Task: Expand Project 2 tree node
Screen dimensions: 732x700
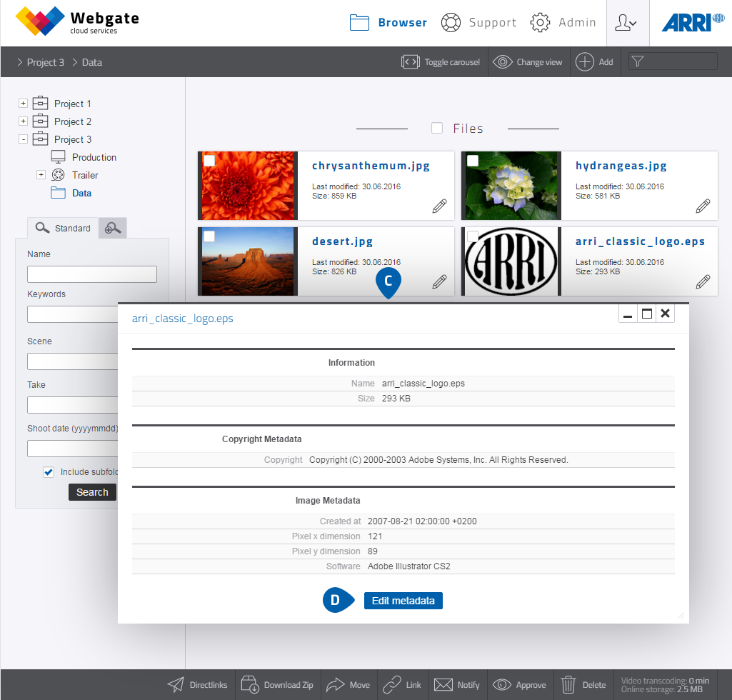Action: 23,121
